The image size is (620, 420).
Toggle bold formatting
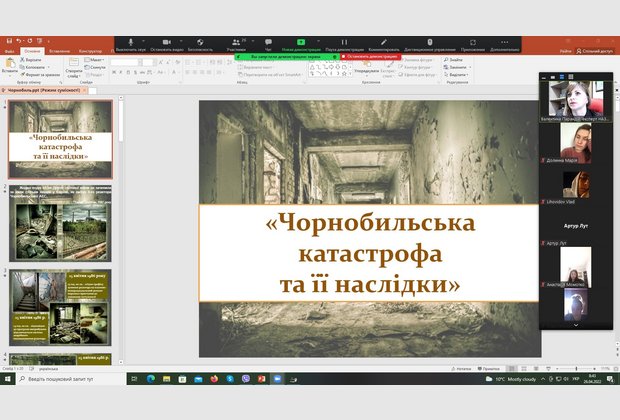click(114, 72)
